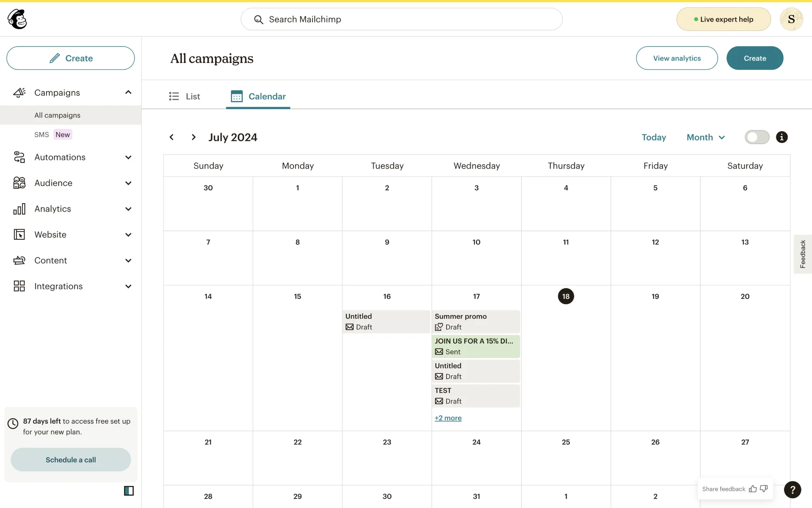Open the account avatar S menu
Screen dimensions: 812x508
(791, 19)
